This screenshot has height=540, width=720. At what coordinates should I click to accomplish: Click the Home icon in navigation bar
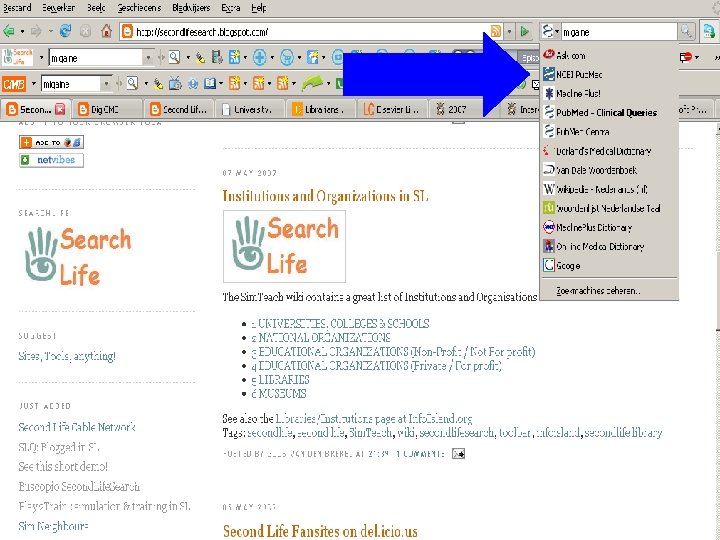[x=107, y=31]
